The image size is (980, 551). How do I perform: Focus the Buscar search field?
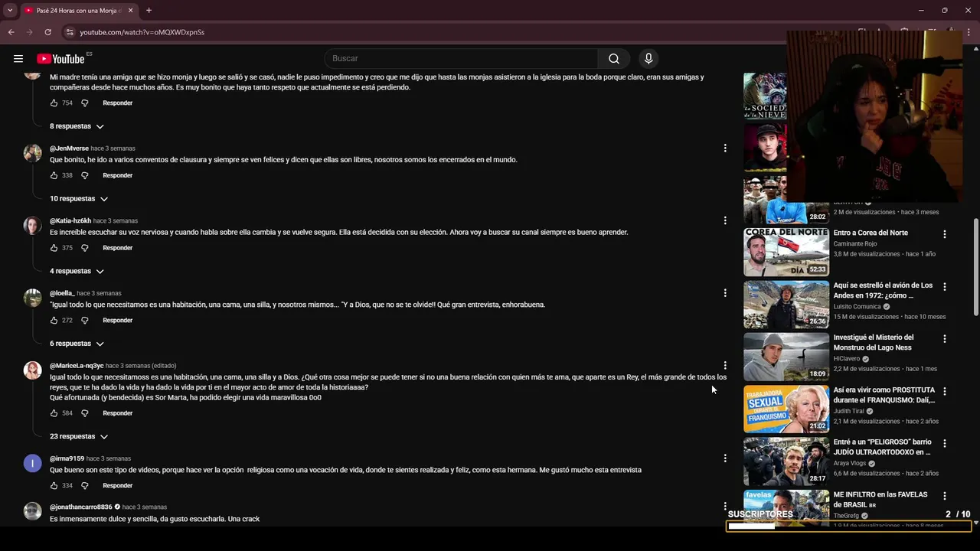click(461, 59)
